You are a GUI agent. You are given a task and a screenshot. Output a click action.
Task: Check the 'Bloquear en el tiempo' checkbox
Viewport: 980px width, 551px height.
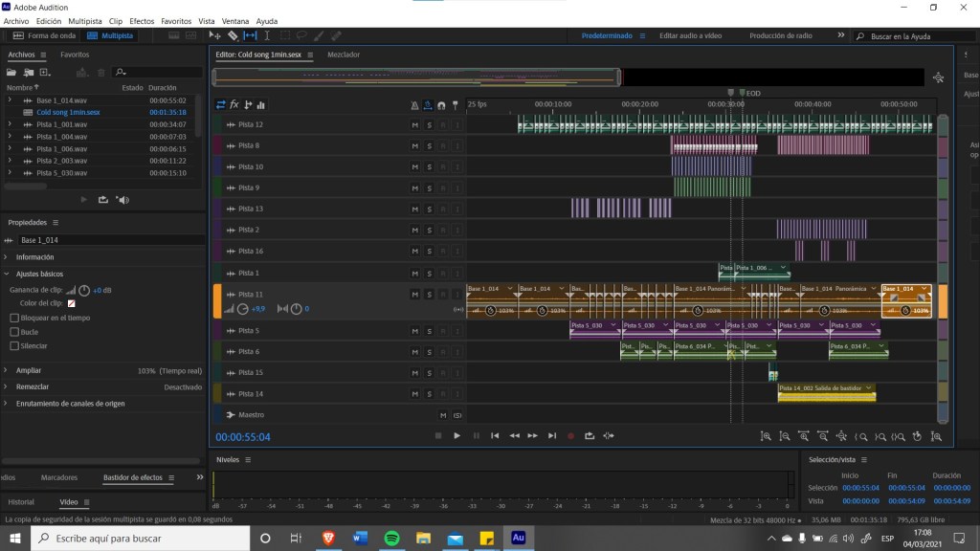tap(13, 318)
